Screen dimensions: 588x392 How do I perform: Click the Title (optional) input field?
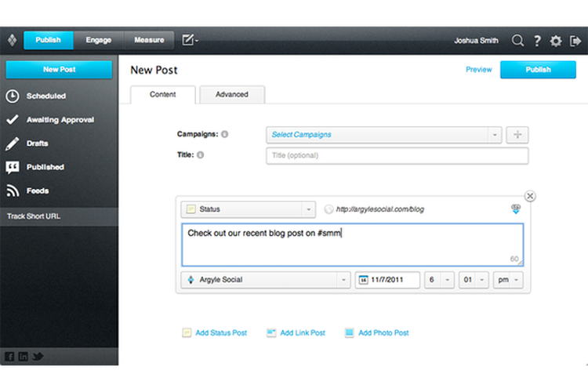tap(397, 156)
